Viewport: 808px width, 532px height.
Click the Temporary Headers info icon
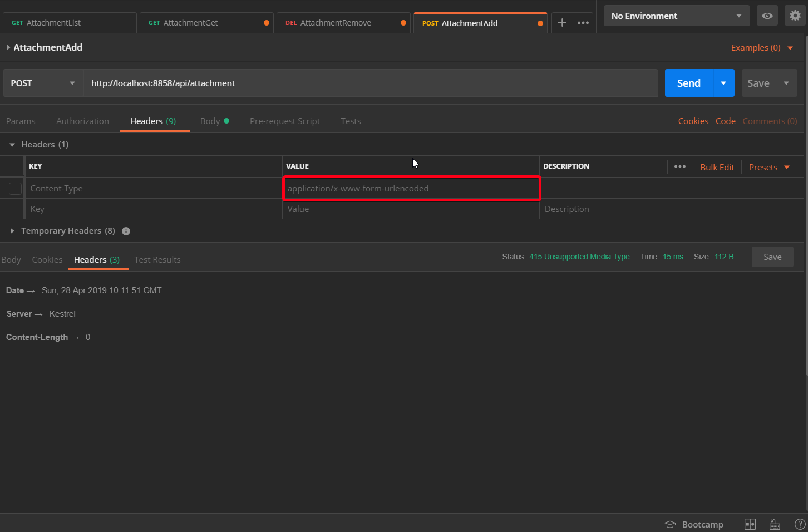(126, 231)
